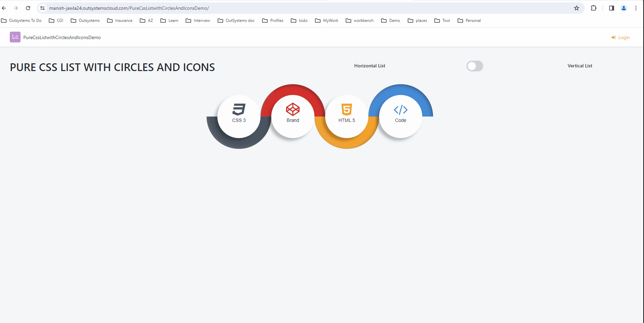This screenshot has width=644, height=323.
Task: Open Personal bookmark folder
Action: (469, 21)
